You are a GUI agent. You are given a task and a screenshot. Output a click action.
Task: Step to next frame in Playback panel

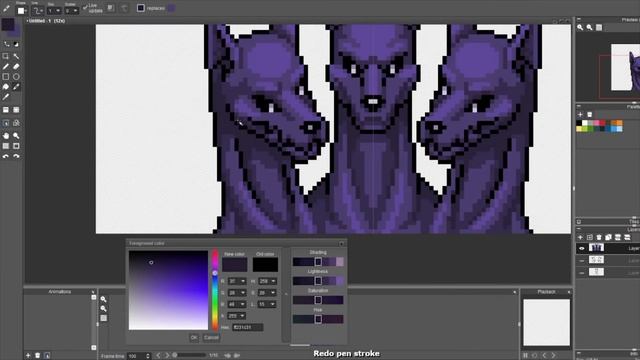point(553,356)
